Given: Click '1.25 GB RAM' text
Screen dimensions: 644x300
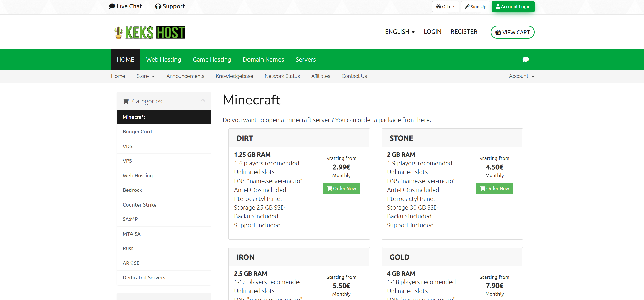Looking at the screenshot, I should point(252,155).
